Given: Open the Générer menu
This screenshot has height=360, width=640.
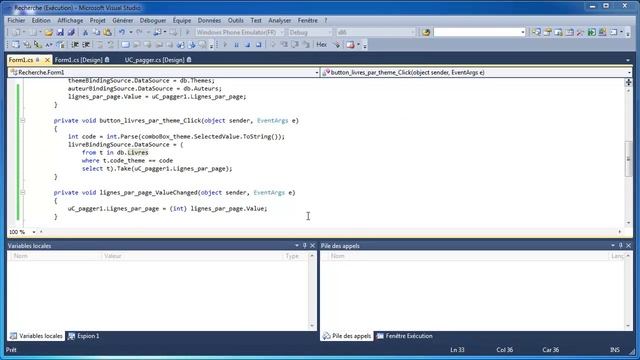Looking at the screenshot, I should [x=122, y=20].
